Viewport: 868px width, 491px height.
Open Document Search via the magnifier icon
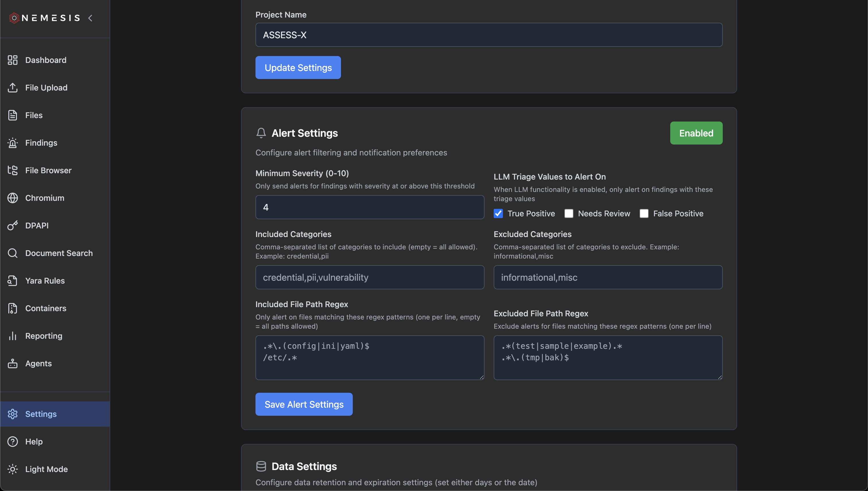(x=12, y=253)
